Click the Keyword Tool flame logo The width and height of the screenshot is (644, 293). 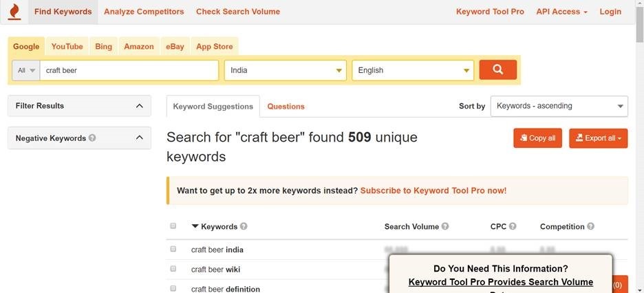[x=14, y=12]
